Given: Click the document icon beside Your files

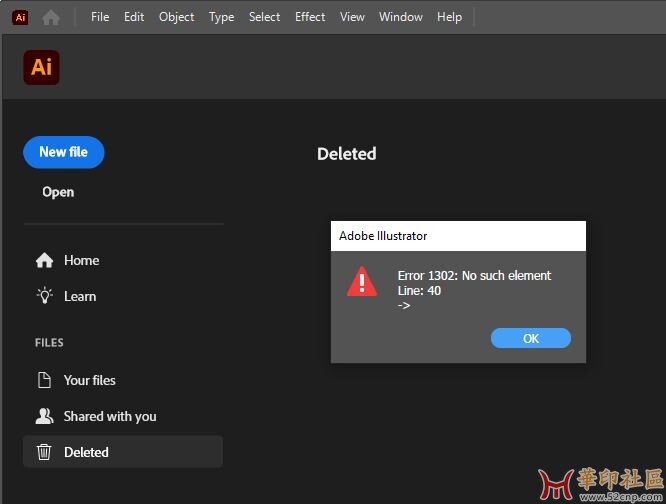Looking at the screenshot, I should coord(44,380).
